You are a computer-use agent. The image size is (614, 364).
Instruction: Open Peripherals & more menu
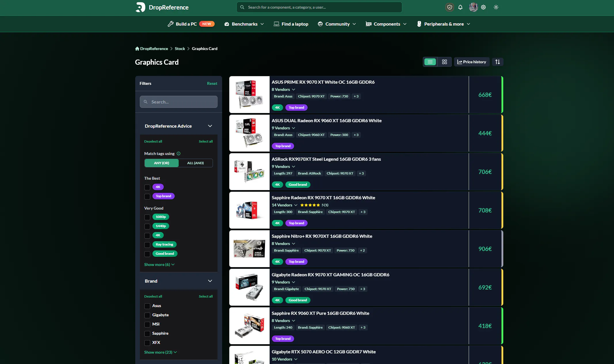click(443, 24)
